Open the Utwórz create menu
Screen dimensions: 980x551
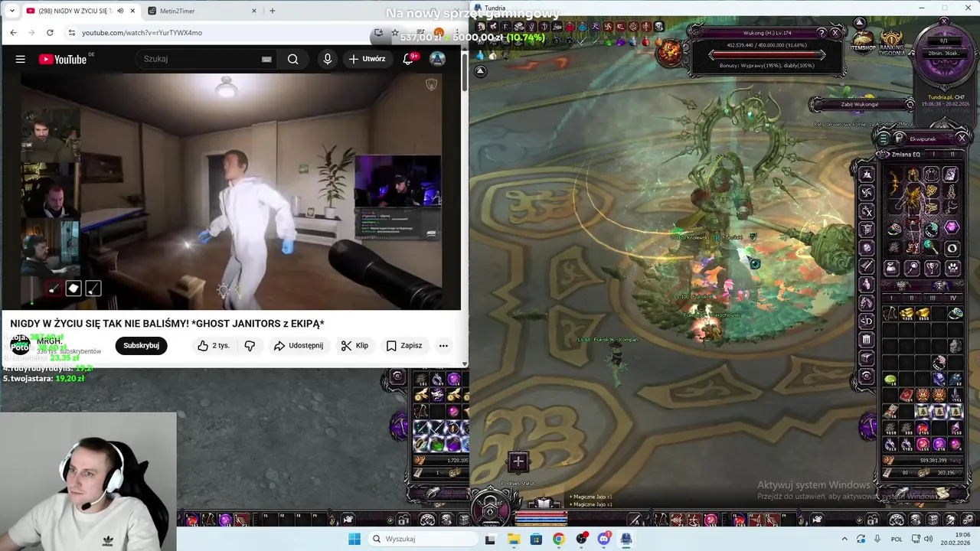pos(367,59)
